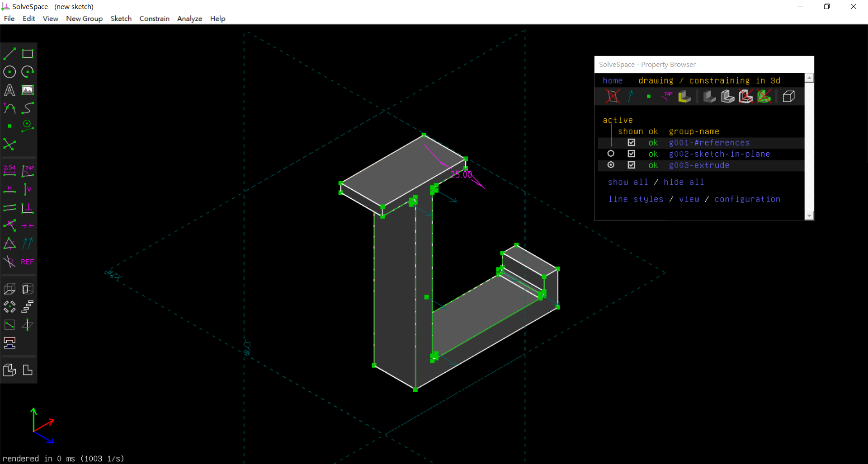Apply symmetric constraint icon

click(x=28, y=225)
